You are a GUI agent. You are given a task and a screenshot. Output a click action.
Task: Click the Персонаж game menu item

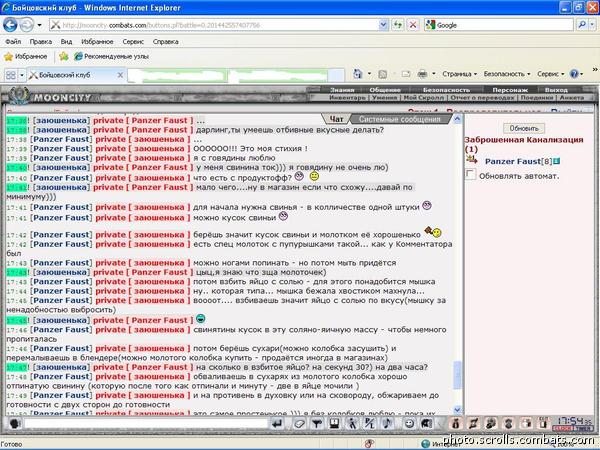coord(510,90)
